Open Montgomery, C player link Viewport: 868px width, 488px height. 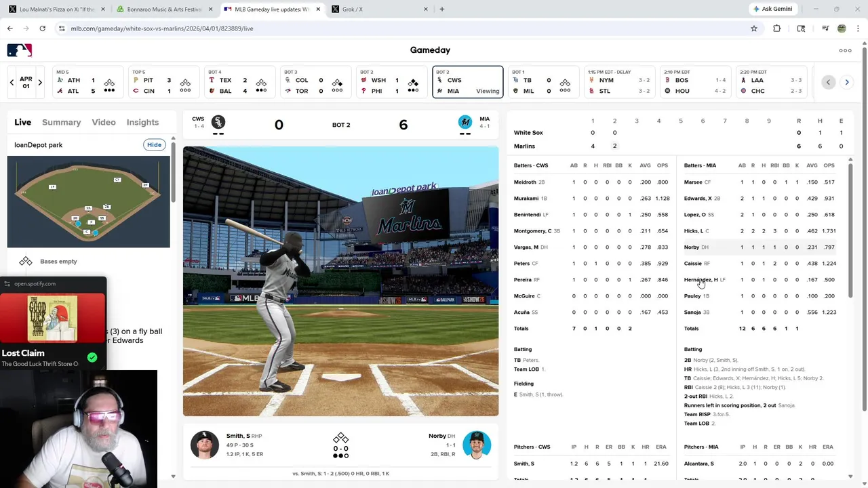point(532,231)
